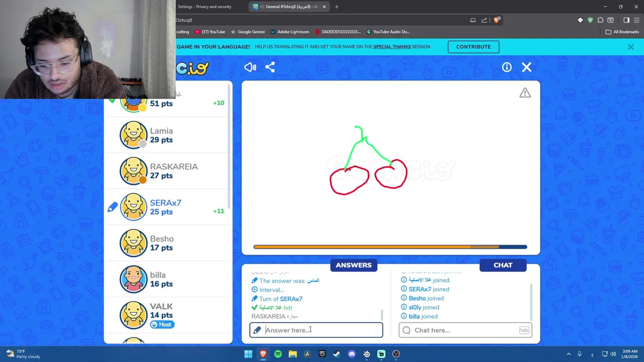This screenshot has height=362, width=644.
Task: Open Epic Games Launcher from the taskbar
Action: (322, 354)
